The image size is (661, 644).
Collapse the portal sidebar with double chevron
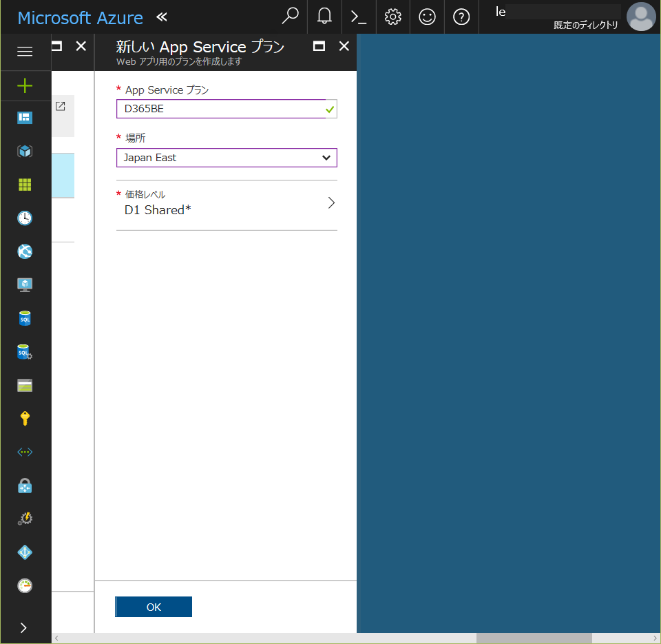161,17
